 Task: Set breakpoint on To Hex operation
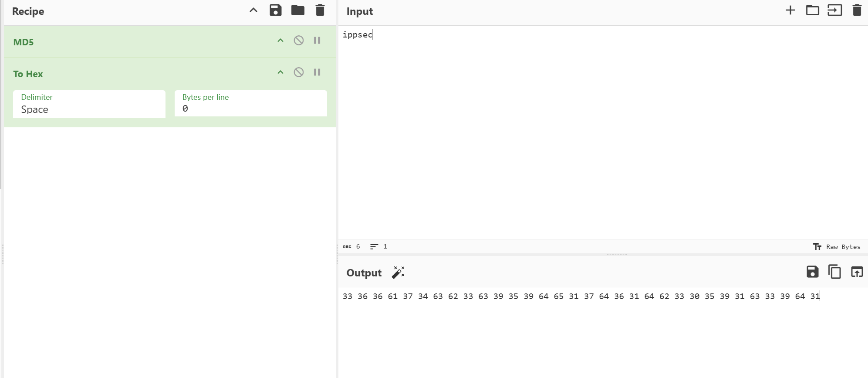coord(317,72)
